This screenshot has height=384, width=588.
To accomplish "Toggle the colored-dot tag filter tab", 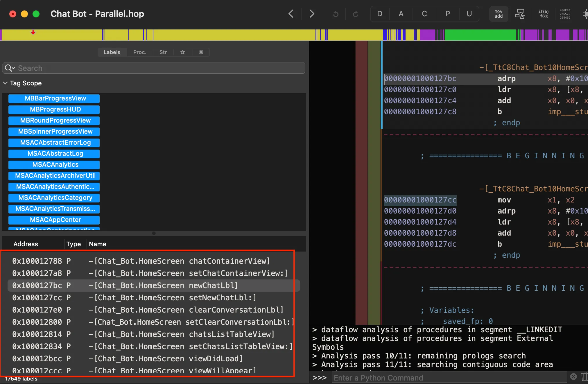I will click(x=201, y=52).
